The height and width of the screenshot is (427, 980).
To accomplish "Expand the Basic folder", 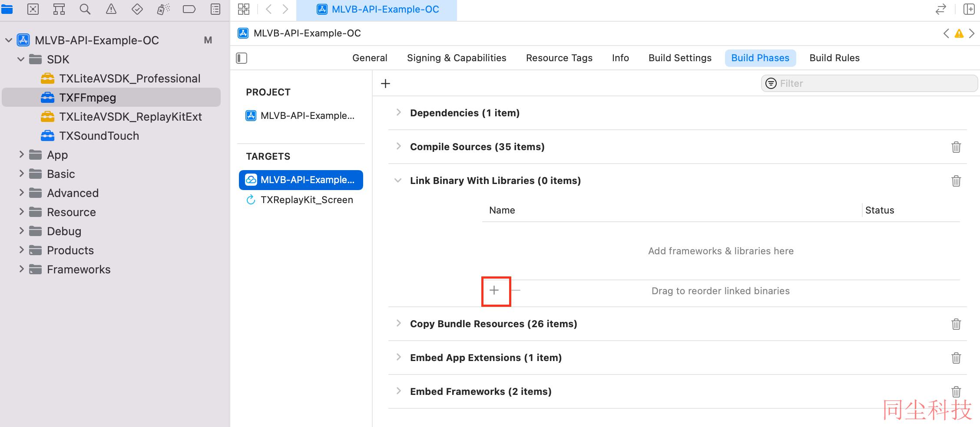I will pyautogui.click(x=21, y=174).
